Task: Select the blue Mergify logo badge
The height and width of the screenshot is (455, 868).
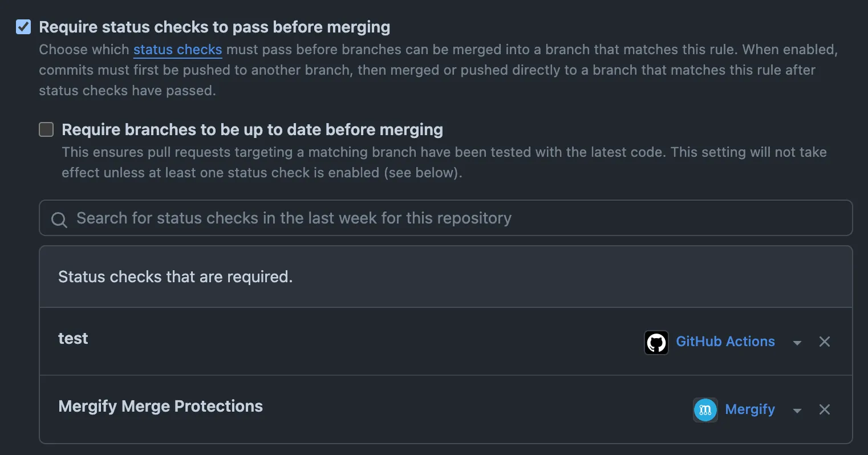Action: [705, 410]
